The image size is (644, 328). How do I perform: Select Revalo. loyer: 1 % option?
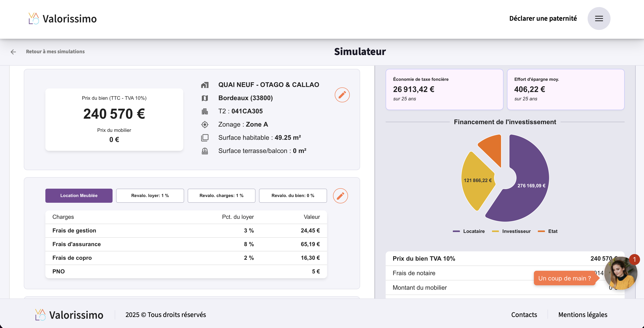(x=150, y=196)
